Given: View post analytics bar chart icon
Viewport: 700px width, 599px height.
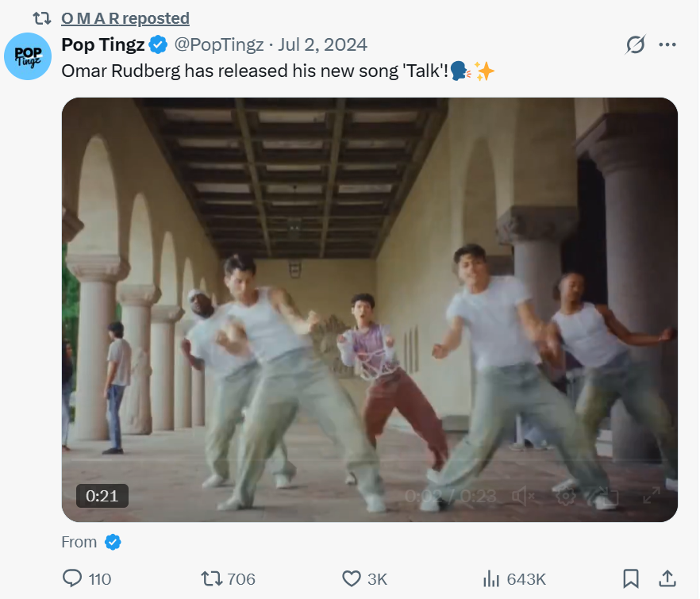Looking at the screenshot, I should pos(491,579).
